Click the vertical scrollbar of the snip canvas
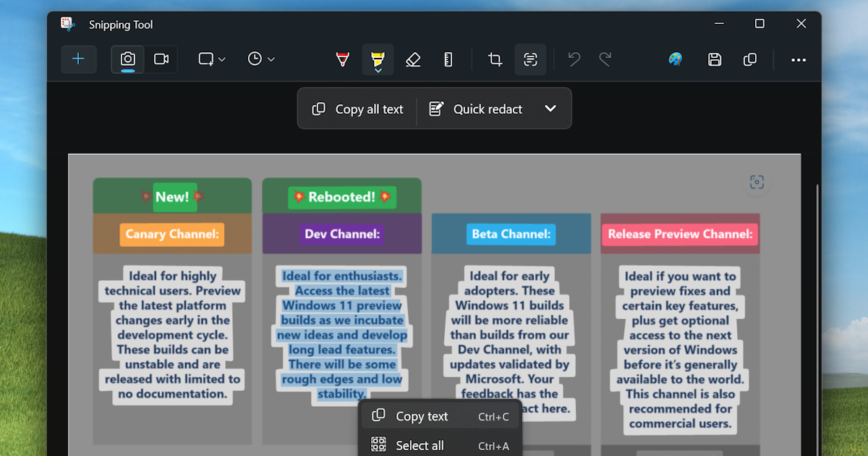This screenshot has height=456, width=868. [817, 318]
